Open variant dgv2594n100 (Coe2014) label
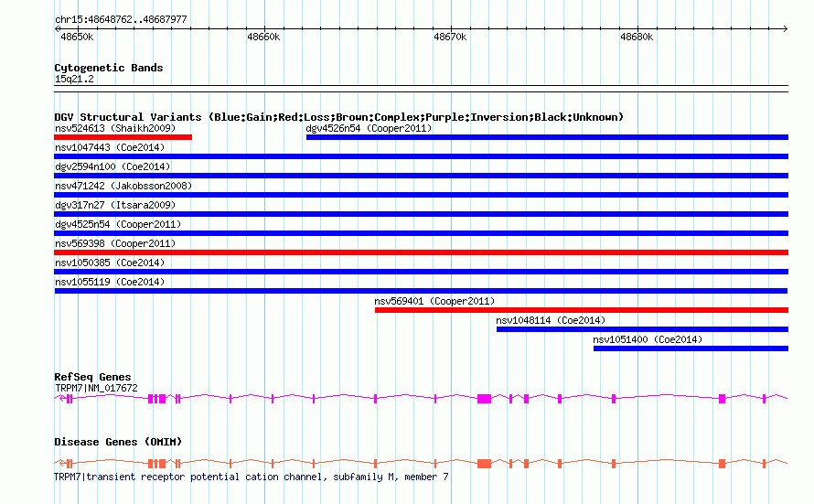The image size is (814, 504). pos(112,166)
